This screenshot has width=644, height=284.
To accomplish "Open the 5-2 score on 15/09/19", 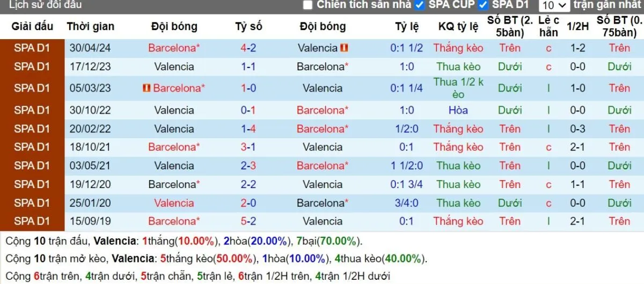I will pyautogui.click(x=248, y=221).
